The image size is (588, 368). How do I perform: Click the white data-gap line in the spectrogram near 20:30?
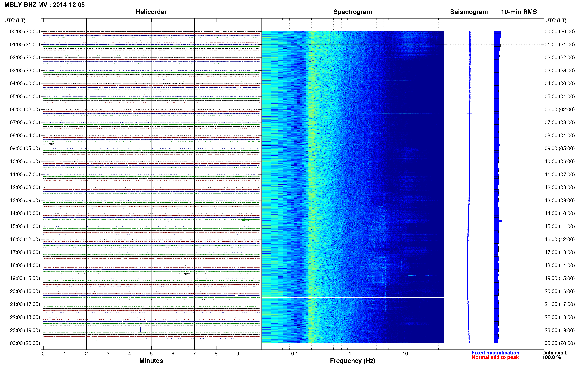[x=353, y=297]
